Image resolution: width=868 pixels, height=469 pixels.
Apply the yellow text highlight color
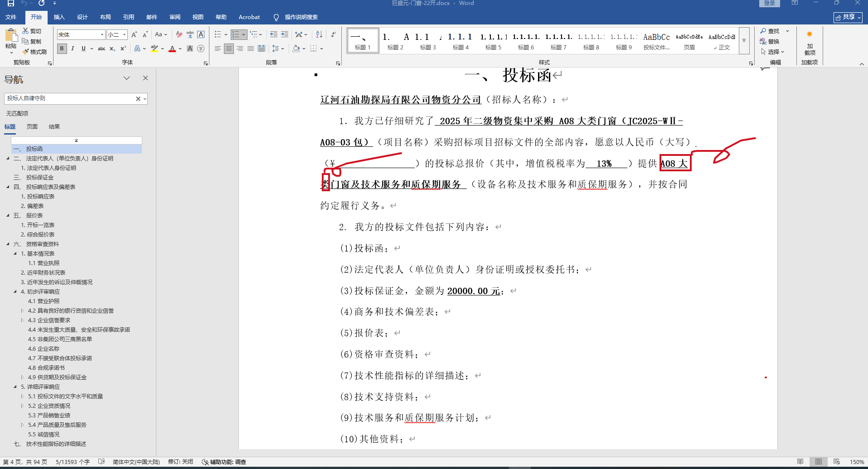tap(155, 48)
